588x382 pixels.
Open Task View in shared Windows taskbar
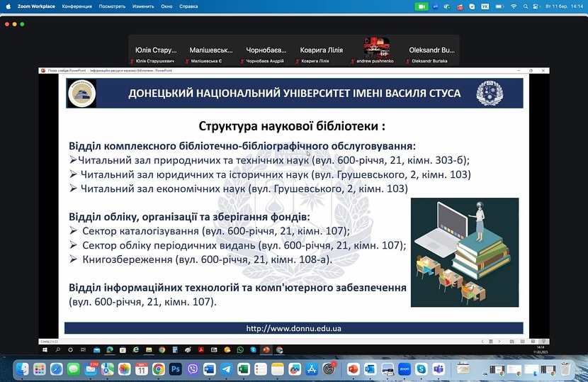coord(83,349)
